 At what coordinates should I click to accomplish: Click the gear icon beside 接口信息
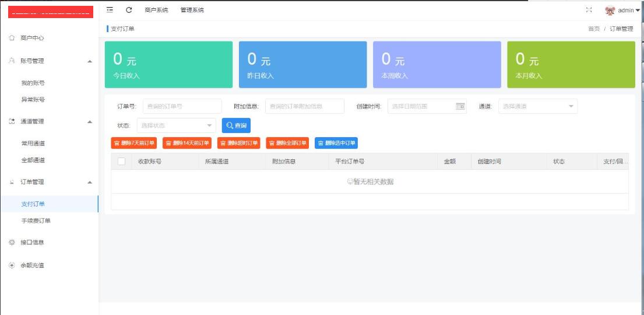click(x=12, y=242)
